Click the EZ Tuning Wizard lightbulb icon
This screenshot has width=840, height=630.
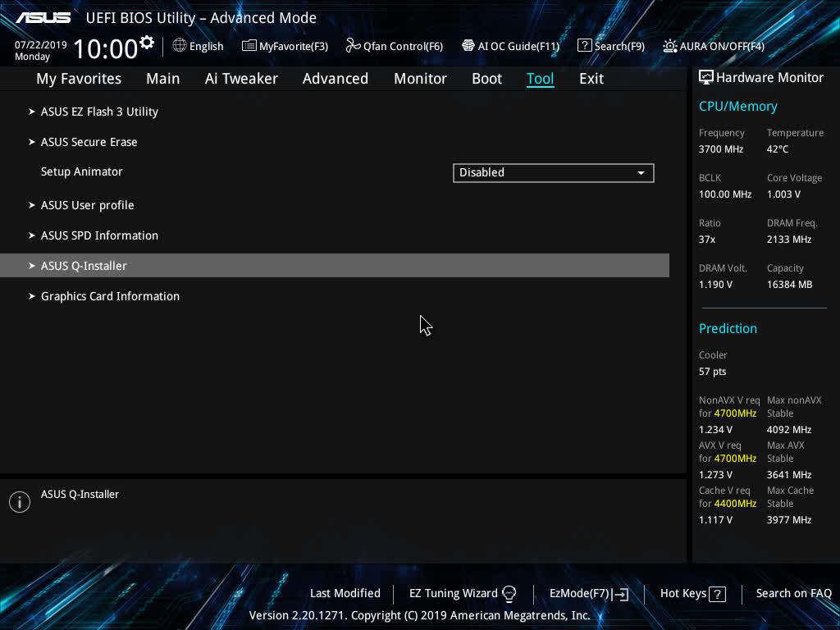click(x=509, y=594)
